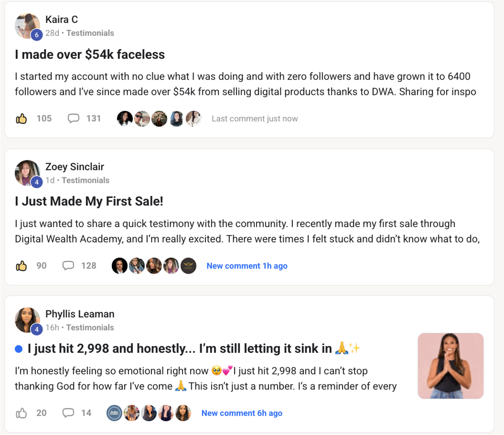Like Kaira C's $54k faceless post
The height and width of the screenshot is (435, 504).
22,119
